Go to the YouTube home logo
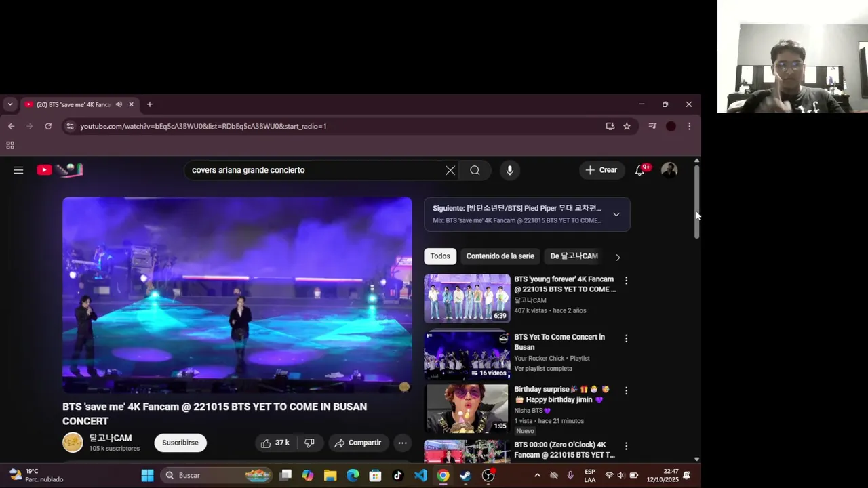The image size is (868, 488). click(60, 170)
